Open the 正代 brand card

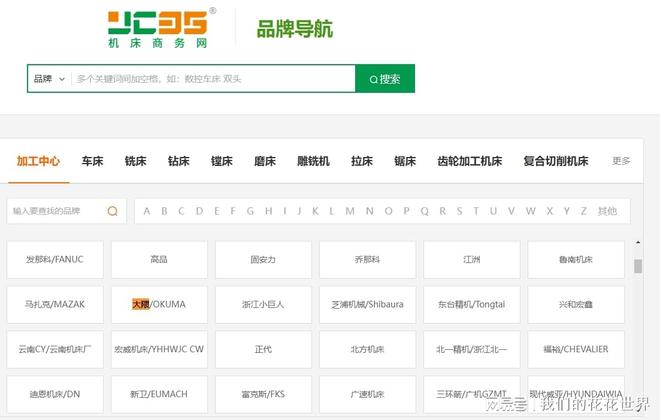pos(263,349)
